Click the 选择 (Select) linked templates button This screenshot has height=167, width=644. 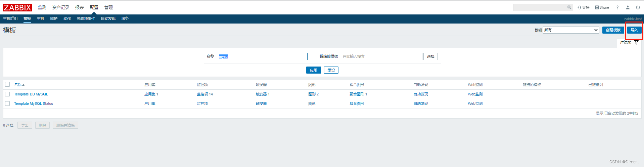point(430,56)
